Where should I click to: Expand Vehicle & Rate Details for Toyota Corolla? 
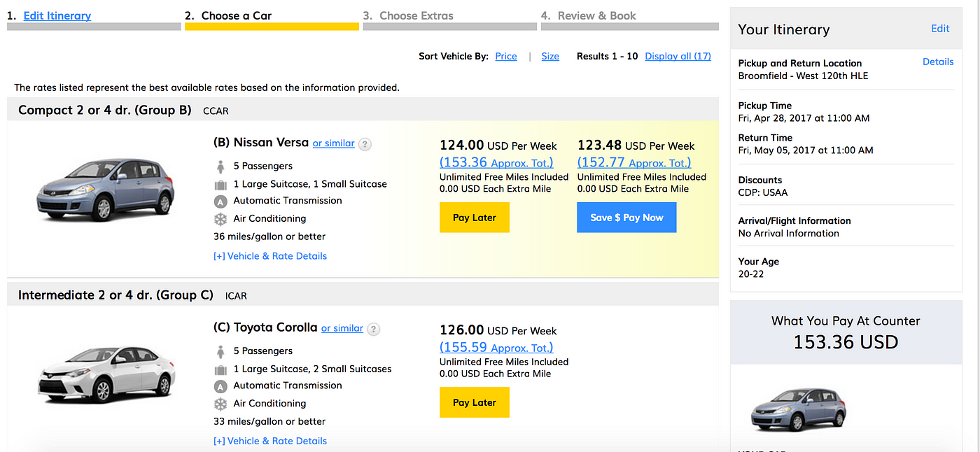pos(270,441)
